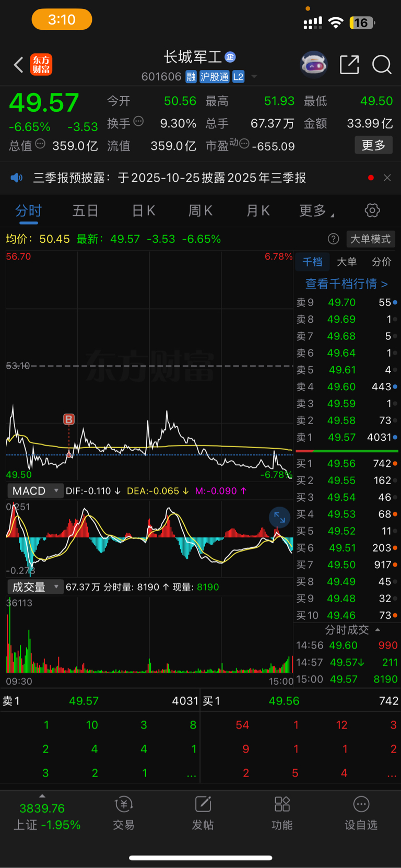Tap buy order row 买10 49.46

point(347,615)
